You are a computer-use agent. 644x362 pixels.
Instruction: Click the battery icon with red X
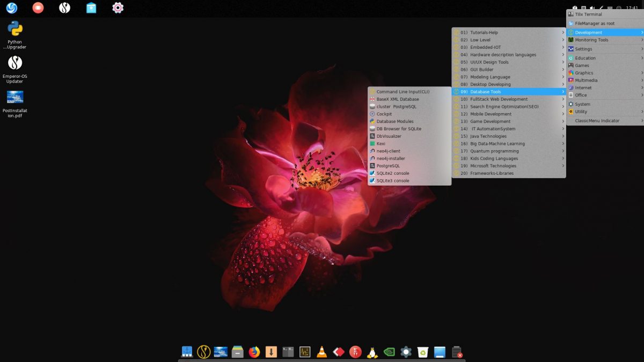click(457, 352)
